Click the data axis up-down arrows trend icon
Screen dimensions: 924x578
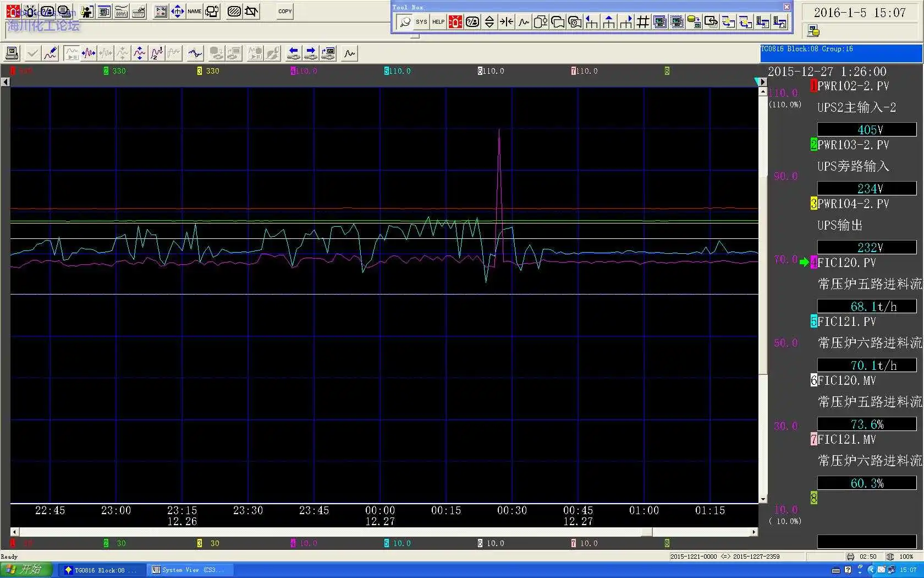click(x=140, y=53)
